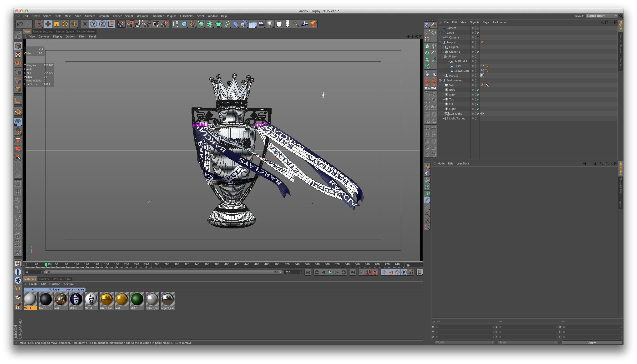Viewport: 637px width, 364px height.
Task: Add a Floor environment object
Action: [253, 24]
